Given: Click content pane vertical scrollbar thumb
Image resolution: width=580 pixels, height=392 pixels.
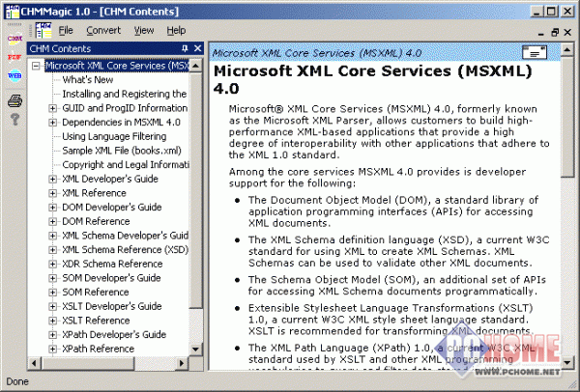Looking at the screenshot, I should click(x=567, y=117).
